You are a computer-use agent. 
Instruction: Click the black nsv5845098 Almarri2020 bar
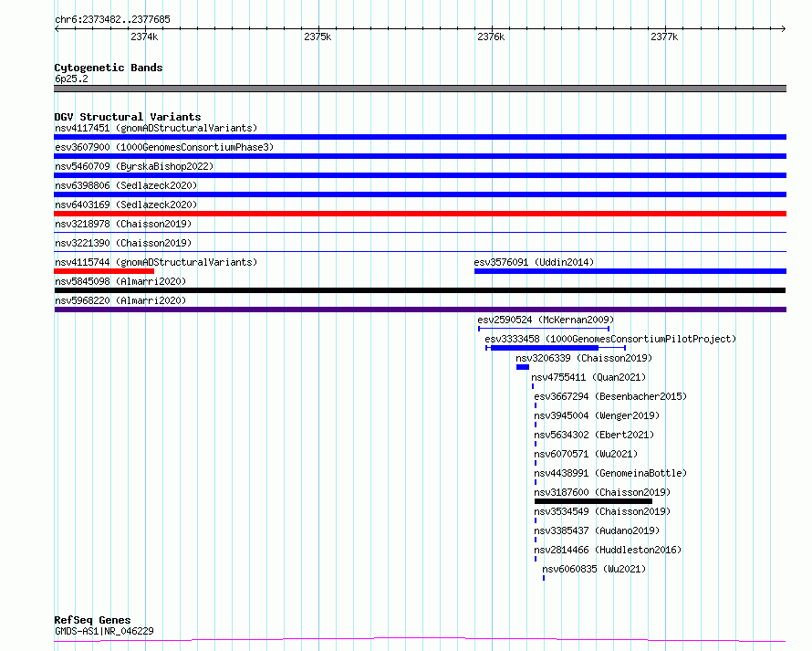pos(420,290)
